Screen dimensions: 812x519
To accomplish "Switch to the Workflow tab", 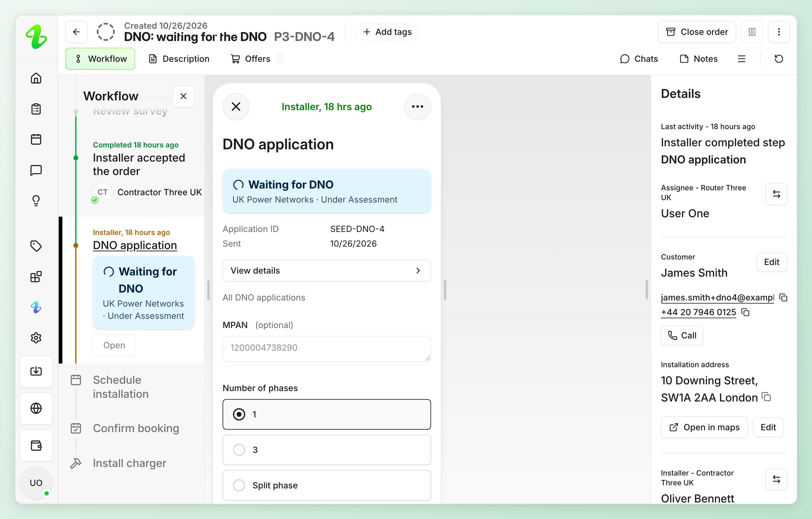I will pyautogui.click(x=100, y=59).
